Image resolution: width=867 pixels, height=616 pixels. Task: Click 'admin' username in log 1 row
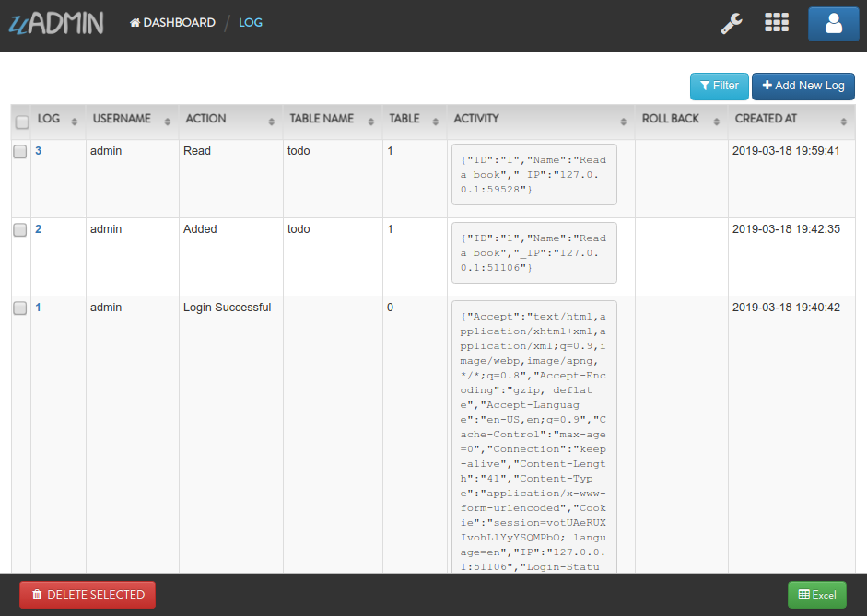point(106,308)
